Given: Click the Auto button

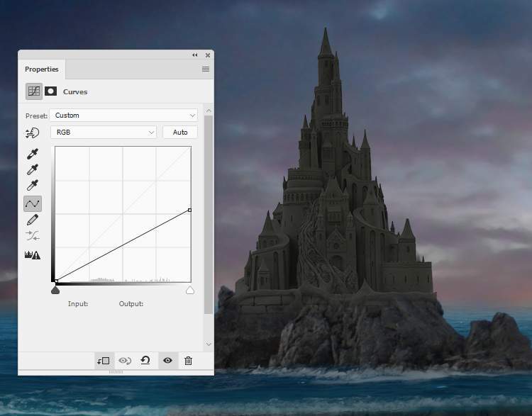Looking at the screenshot, I should (x=180, y=133).
